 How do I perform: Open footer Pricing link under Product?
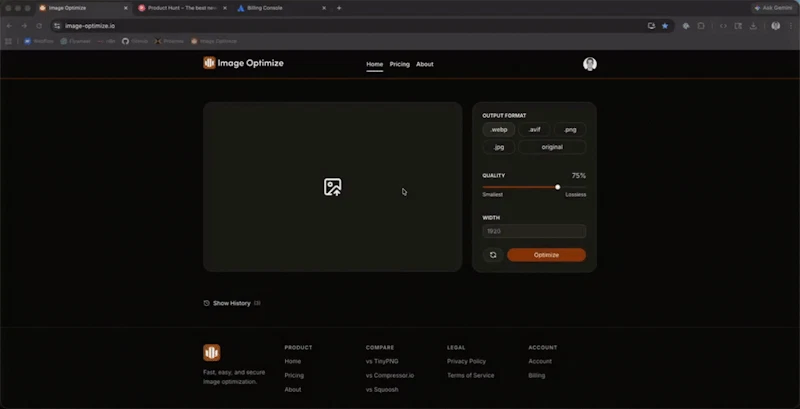click(x=294, y=375)
